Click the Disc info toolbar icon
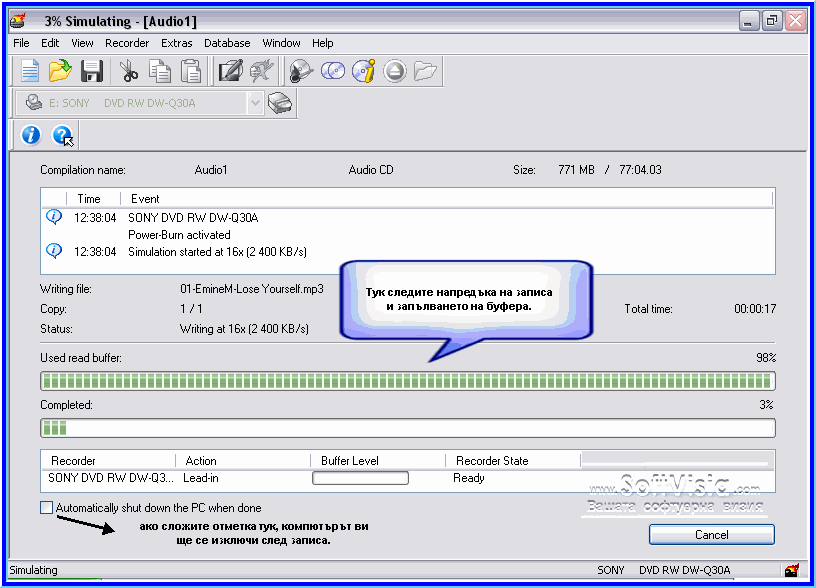 363,71
